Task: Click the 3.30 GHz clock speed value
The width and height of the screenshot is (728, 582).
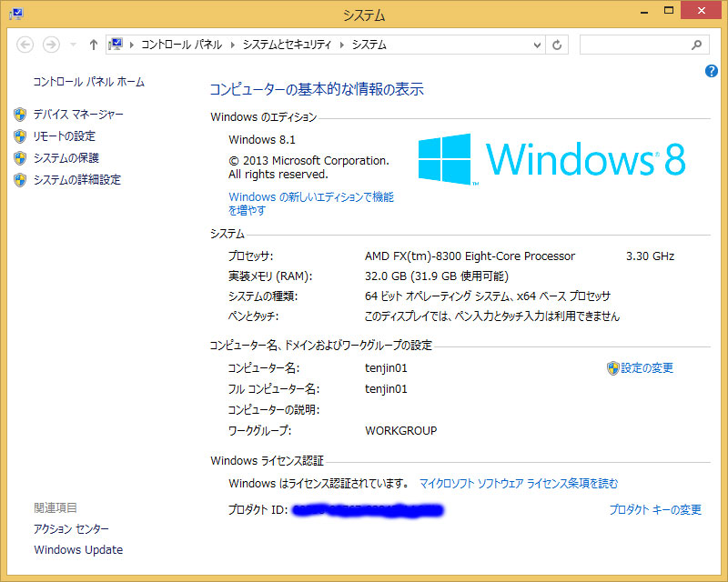Action: click(x=650, y=256)
